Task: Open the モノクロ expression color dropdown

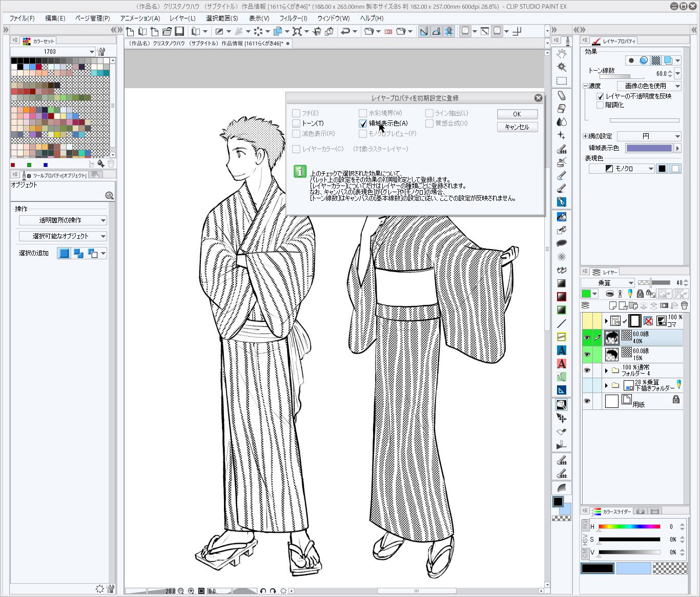Action: point(622,169)
